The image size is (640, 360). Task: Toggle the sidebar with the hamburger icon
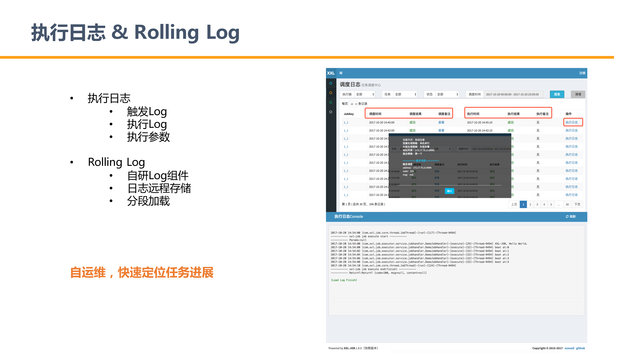click(x=341, y=73)
